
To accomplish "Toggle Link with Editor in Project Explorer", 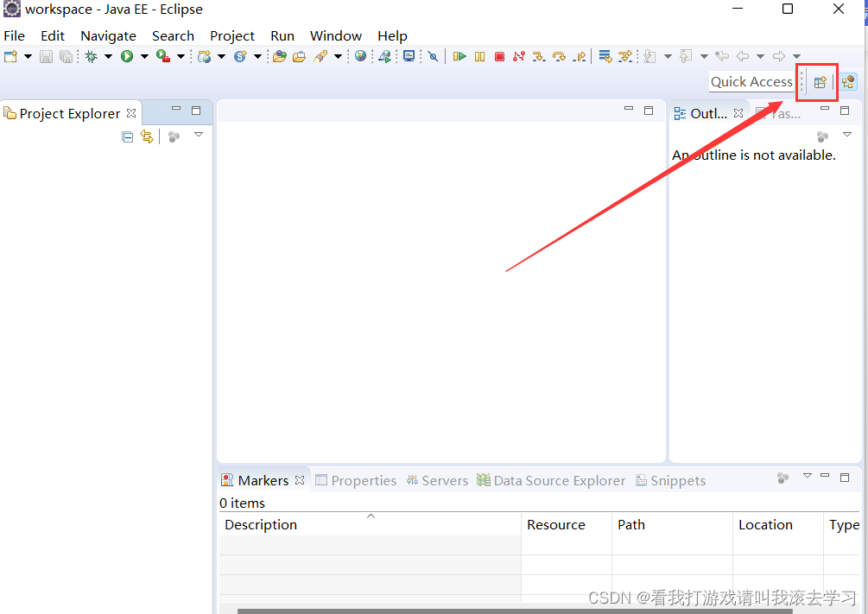I will 147,136.
